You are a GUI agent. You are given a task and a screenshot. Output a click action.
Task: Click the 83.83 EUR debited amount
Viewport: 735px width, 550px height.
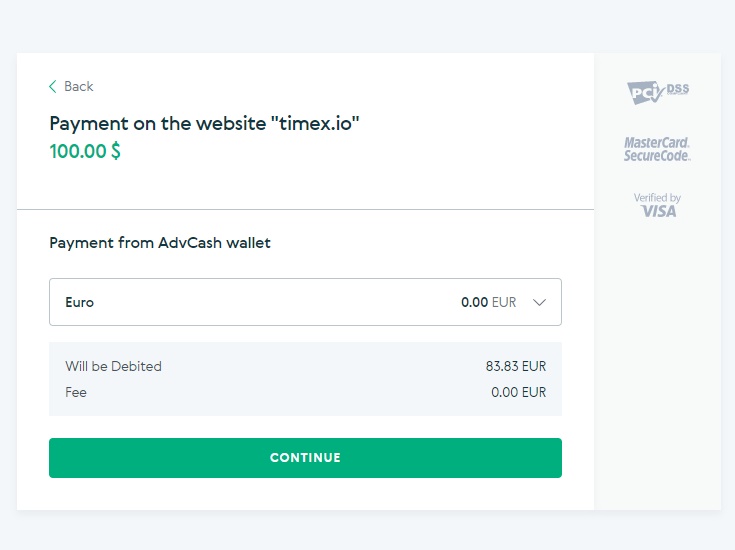(516, 366)
